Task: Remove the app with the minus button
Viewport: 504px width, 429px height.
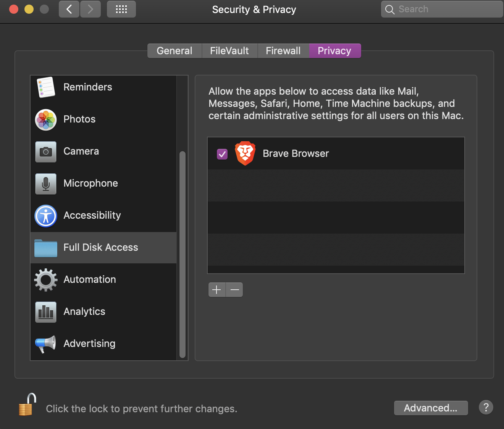Action: point(235,290)
